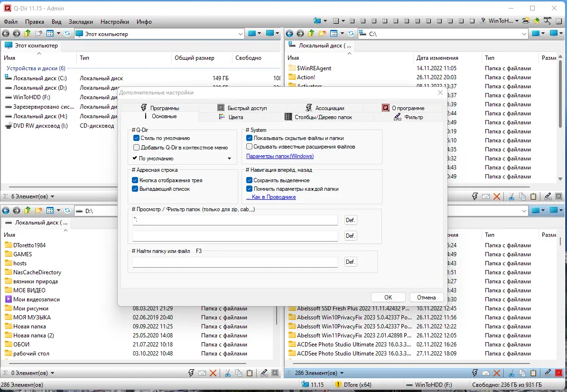Click red delete X in top-right pane statusbar
The width and height of the screenshot is (567, 392).
(x=497, y=196)
